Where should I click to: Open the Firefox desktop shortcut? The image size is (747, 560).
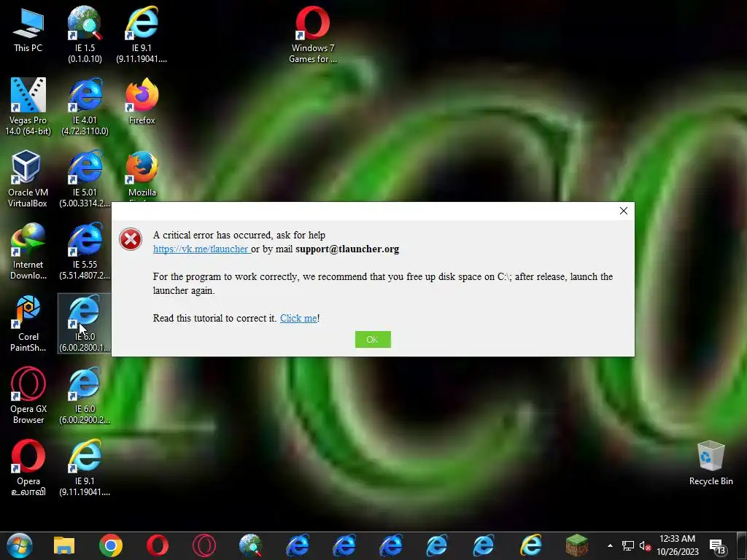tap(142, 101)
